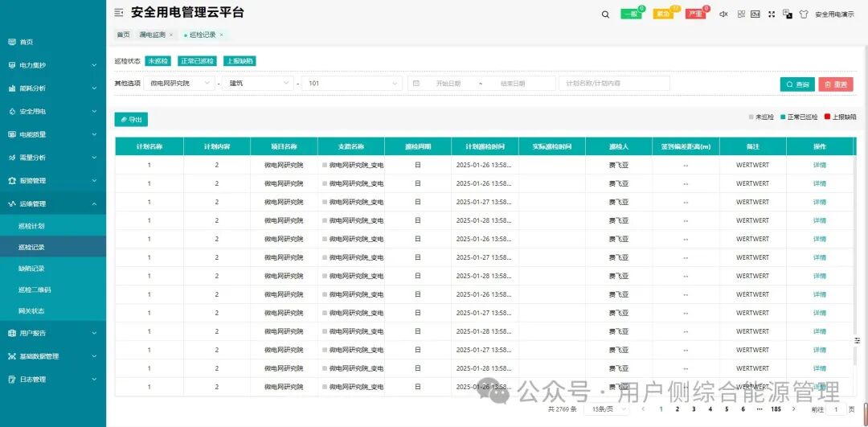Expand the 安全用电 sidebar menu
The height and width of the screenshot is (427, 868).
point(52,111)
